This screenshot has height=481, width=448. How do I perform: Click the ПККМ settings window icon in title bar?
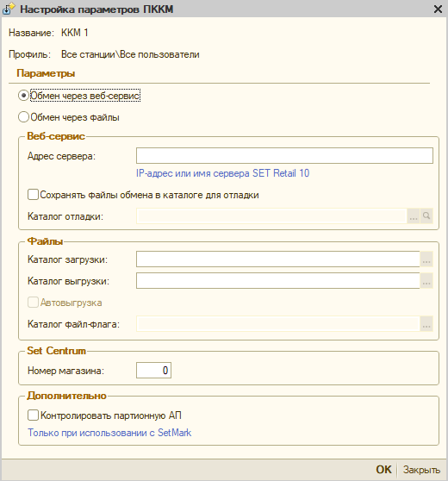coord(9,9)
